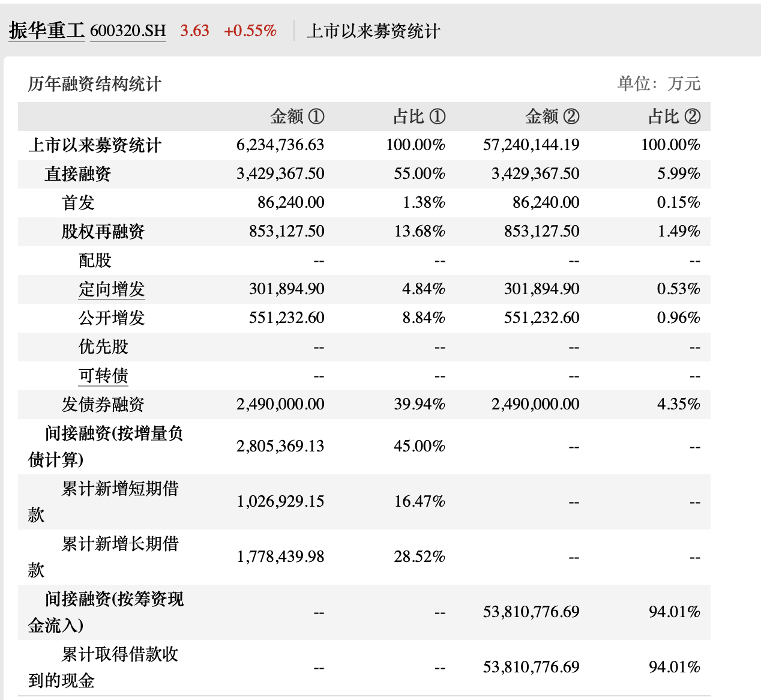Select the 0.96% 公开增发 share
The width and height of the screenshot is (761, 700).
[x=679, y=318]
